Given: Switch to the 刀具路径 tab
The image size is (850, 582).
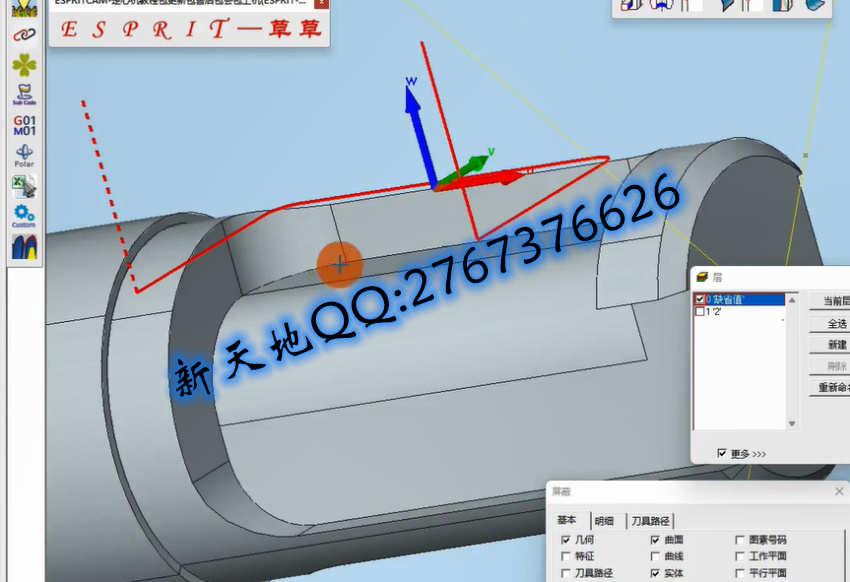Looking at the screenshot, I should pos(651,521).
